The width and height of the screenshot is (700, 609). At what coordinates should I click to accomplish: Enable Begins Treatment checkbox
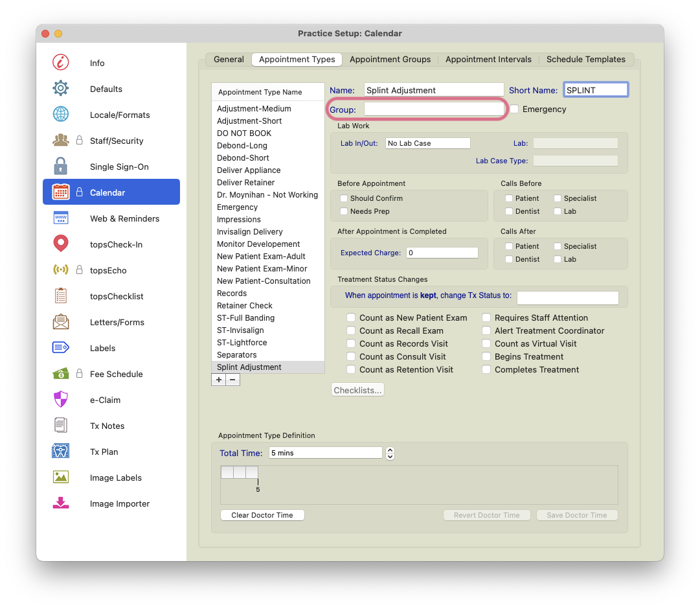click(x=486, y=356)
